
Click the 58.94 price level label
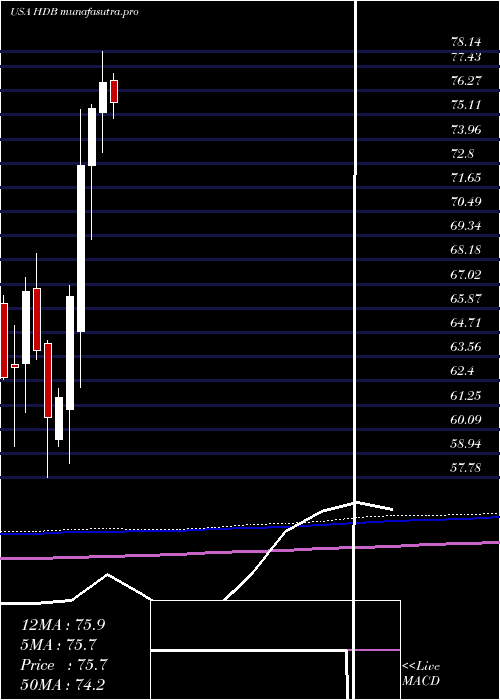pos(466,444)
